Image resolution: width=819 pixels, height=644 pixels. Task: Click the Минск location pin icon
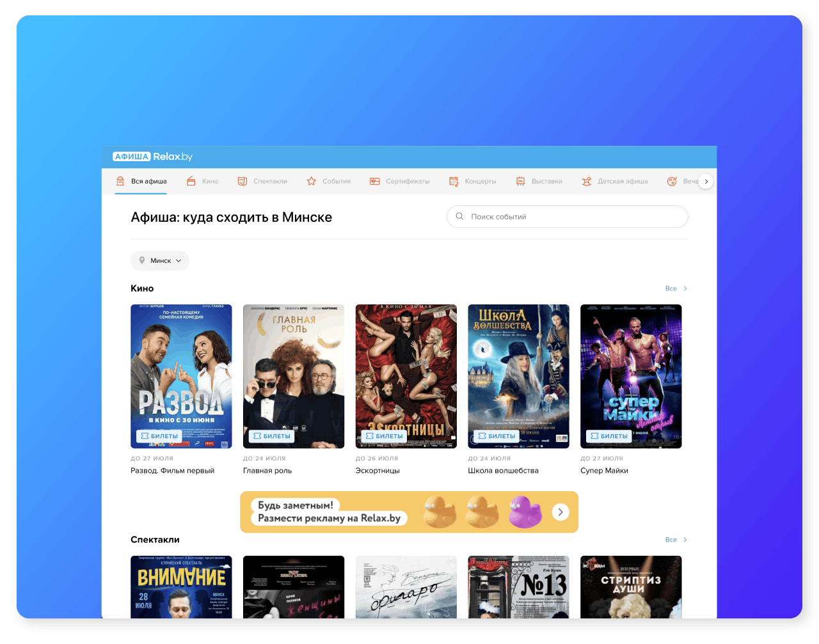click(x=142, y=260)
